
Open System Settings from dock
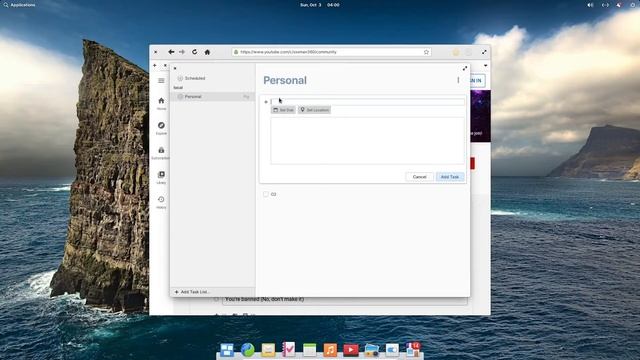(x=392, y=350)
